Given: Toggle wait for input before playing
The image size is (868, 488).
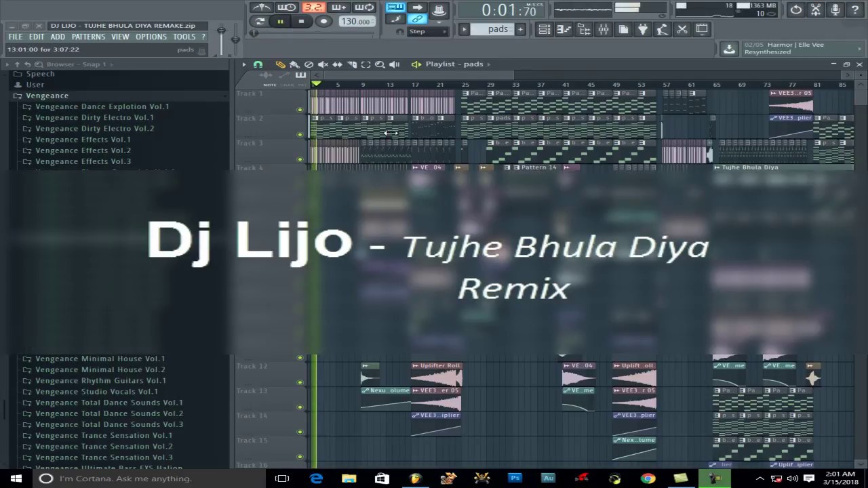Looking at the screenshot, I should [287, 7].
